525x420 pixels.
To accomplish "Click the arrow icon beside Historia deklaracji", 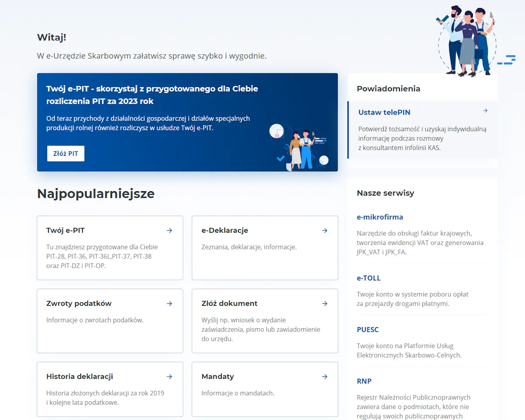I will coord(169,377).
